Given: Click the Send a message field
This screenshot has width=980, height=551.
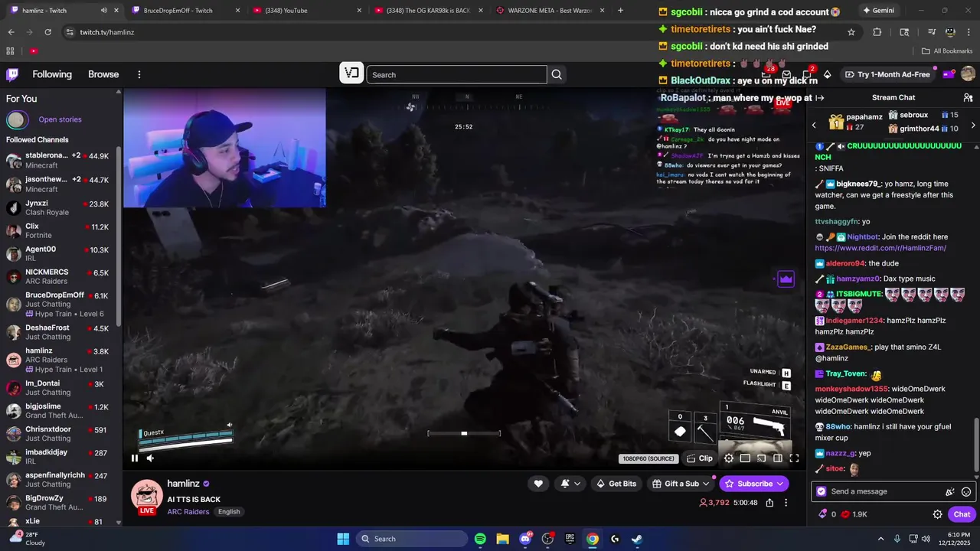Looking at the screenshot, I should (x=886, y=492).
